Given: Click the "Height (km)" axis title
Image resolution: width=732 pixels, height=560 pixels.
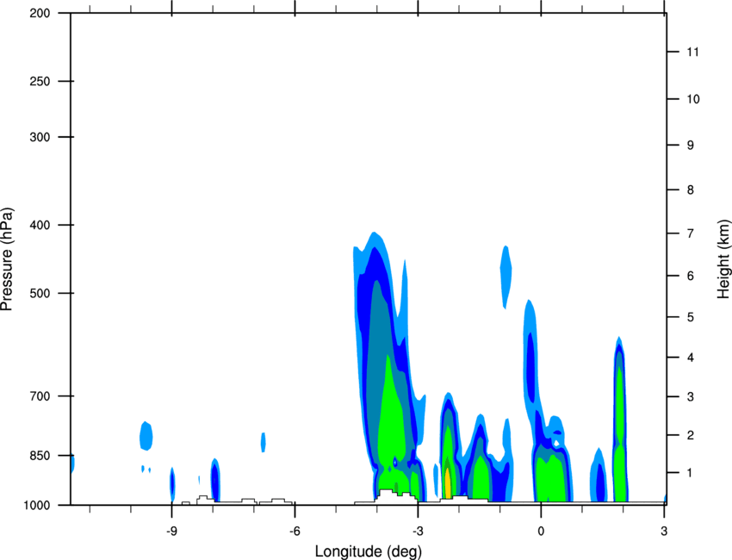Looking at the screenshot, I should pos(723,258).
